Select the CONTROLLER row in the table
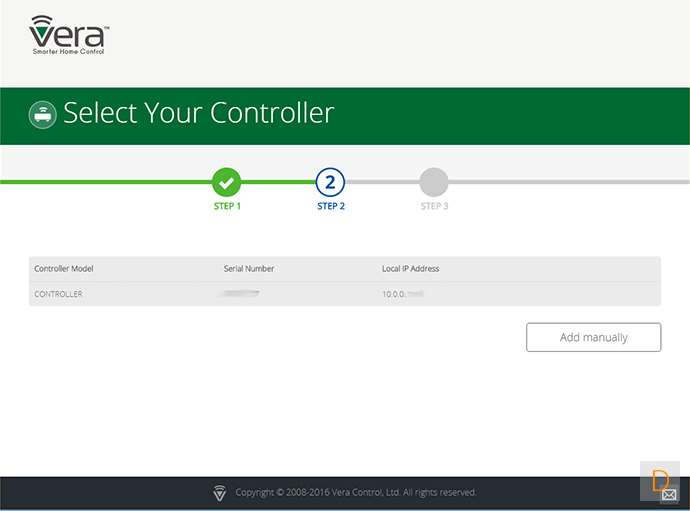 (345, 294)
